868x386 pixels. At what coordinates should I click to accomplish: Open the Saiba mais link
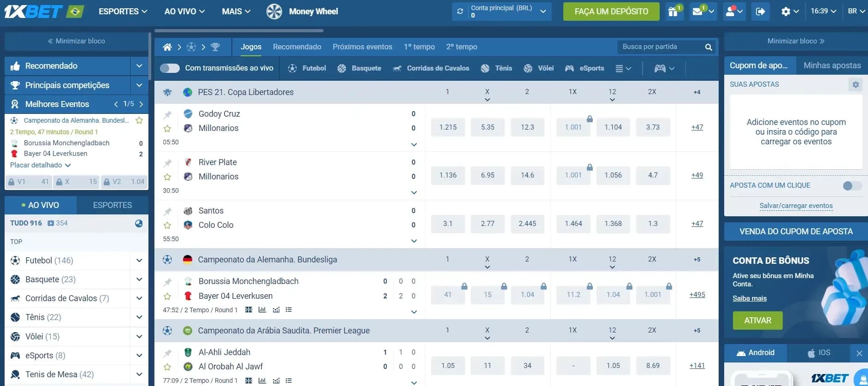coord(750,298)
